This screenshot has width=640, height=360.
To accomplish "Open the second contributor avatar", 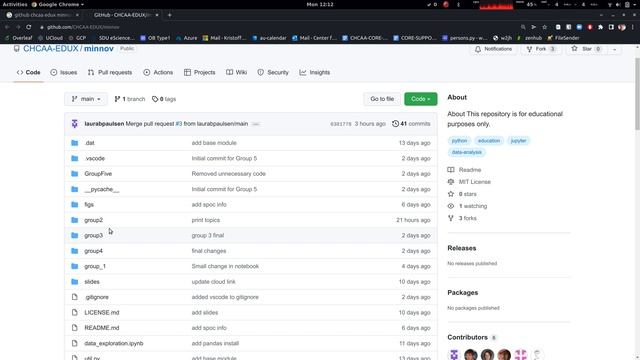I will (471, 354).
